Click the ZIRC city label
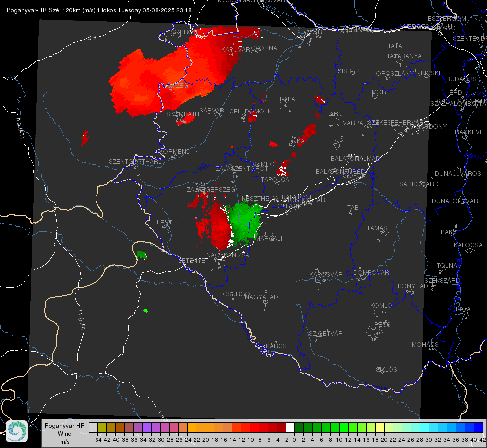The width and height of the screenshot is (487, 448). pos(336,113)
